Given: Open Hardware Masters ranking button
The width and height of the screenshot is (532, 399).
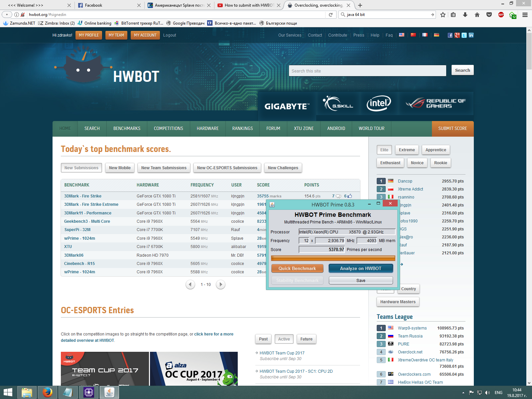Looking at the screenshot, I should point(398,302).
